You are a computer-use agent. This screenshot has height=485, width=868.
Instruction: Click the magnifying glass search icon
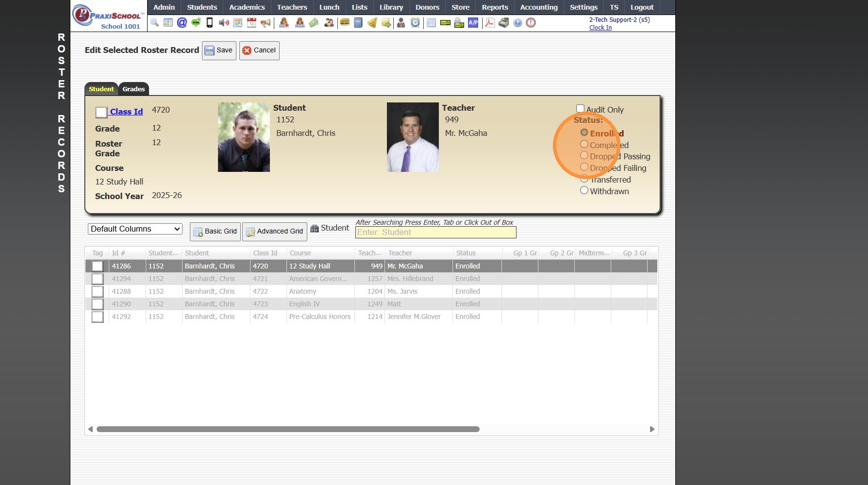154,23
